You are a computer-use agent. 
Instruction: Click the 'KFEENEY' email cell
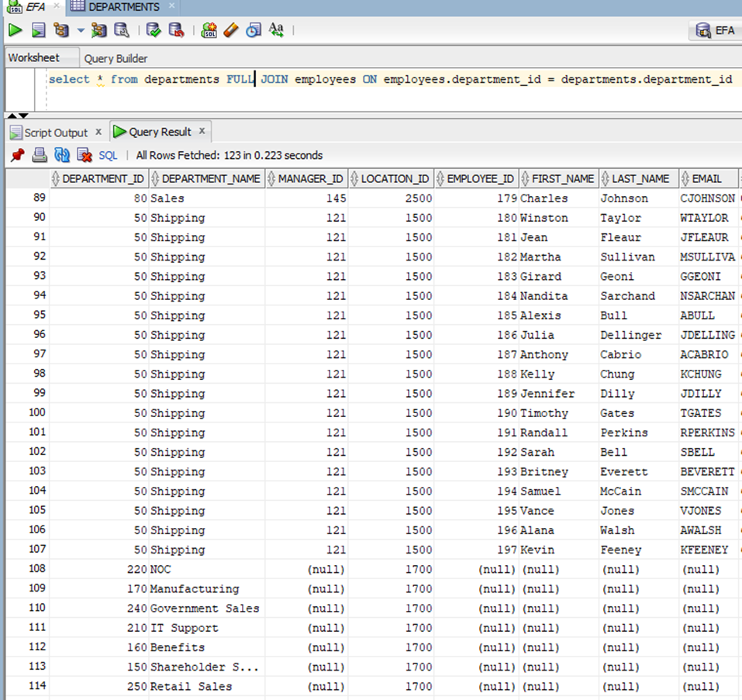(708, 550)
